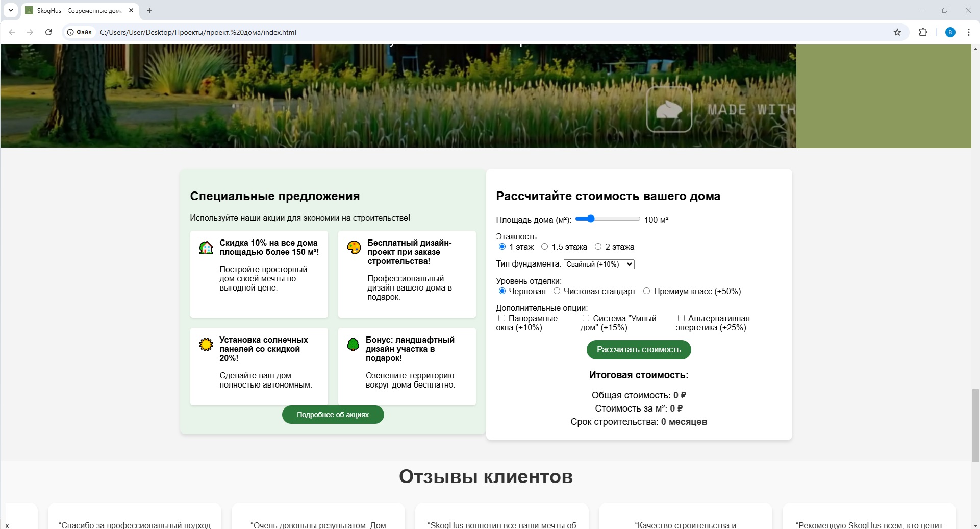Click the 'Подробнее об акциях' button

333,414
